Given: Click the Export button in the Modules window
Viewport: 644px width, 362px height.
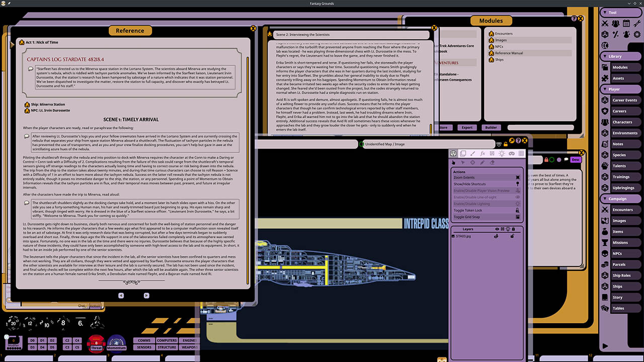Looking at the screenshot, I should pos(467,127).
